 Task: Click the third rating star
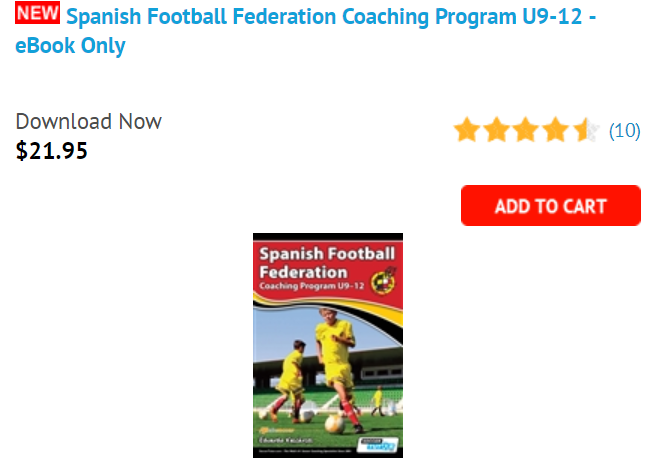(x=525, y=130)
